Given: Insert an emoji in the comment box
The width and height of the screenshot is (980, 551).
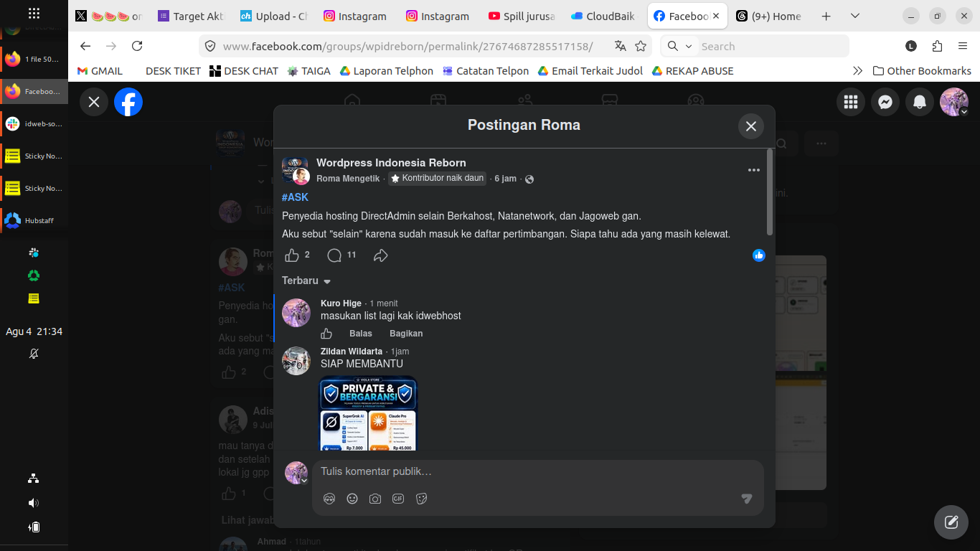Looking at the screenshot, I should point(352,499).
